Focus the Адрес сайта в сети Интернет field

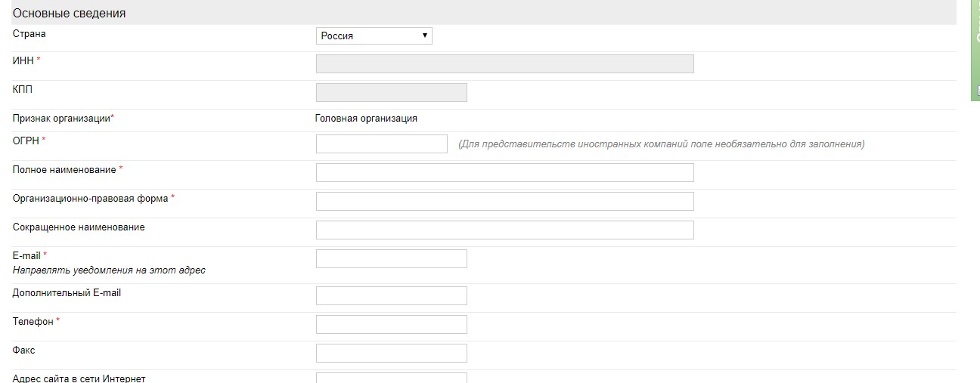point(391,378)
